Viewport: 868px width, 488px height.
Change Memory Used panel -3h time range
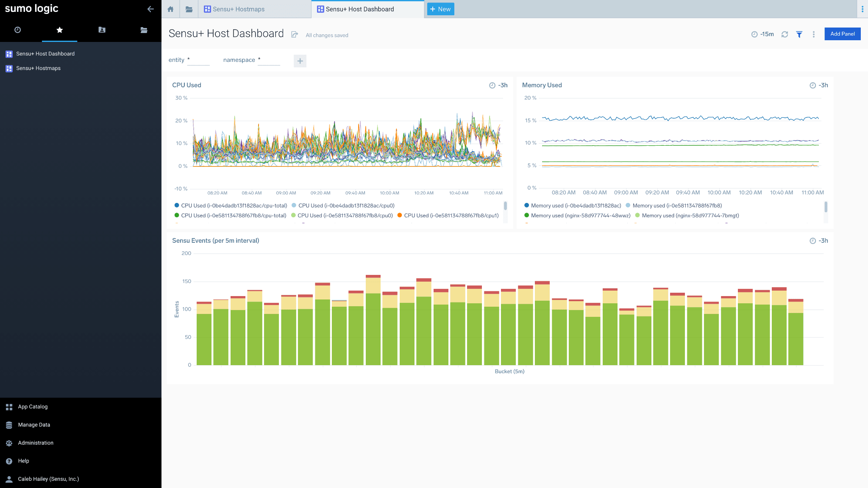pos(819,85)
